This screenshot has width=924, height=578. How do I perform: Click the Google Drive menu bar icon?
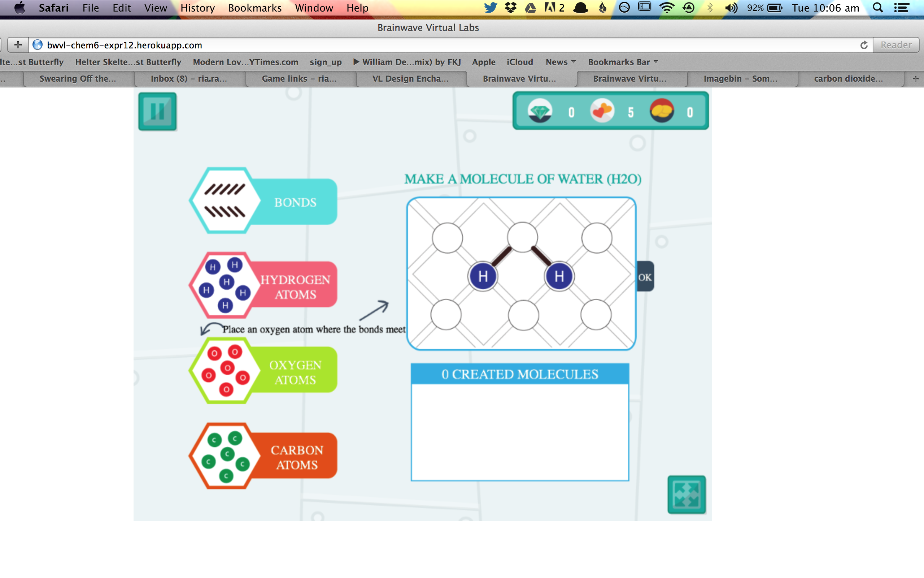pyautogui.click(x=530, y=8)
